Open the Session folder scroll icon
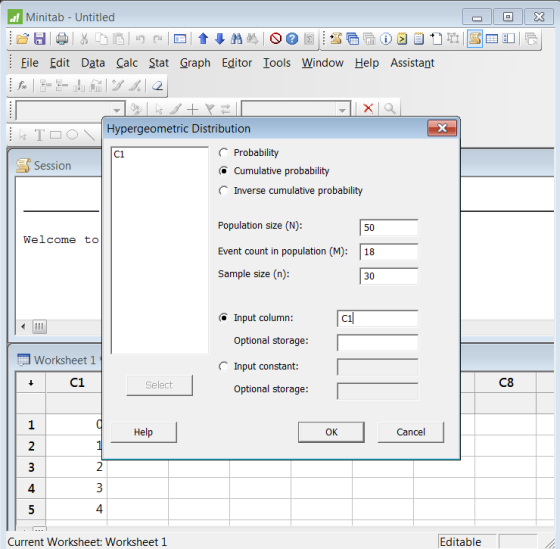Screen dimensions: 560x549 (x=335, y=39)
